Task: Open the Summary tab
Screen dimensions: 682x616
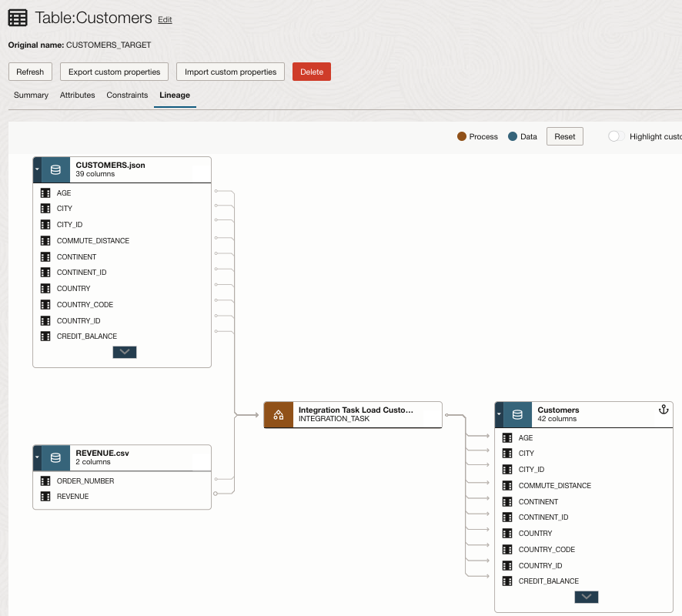Action: tap(31, 95)
